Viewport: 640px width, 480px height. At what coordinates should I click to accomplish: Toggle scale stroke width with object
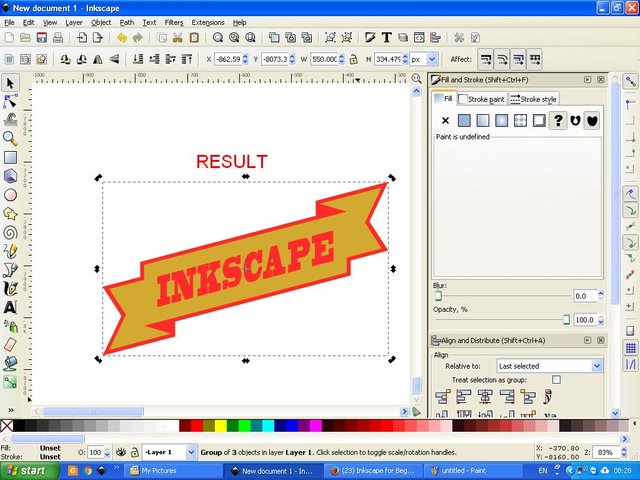pos(486,60)
